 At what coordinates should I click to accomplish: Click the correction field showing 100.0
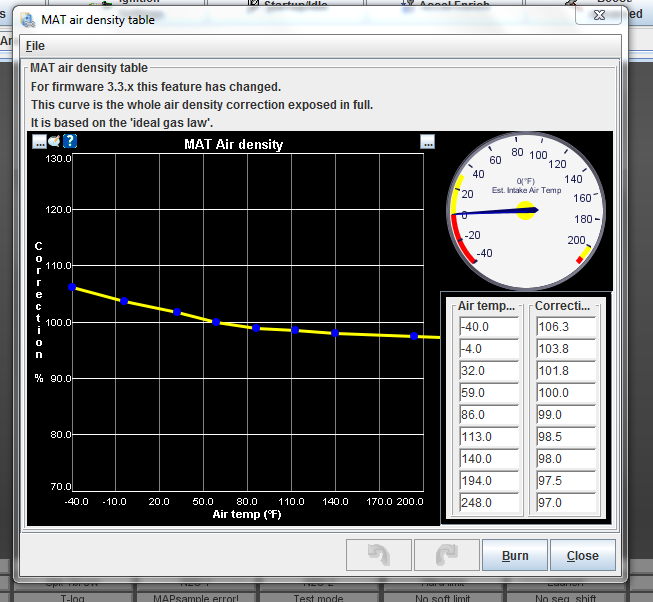pos(565,393)
